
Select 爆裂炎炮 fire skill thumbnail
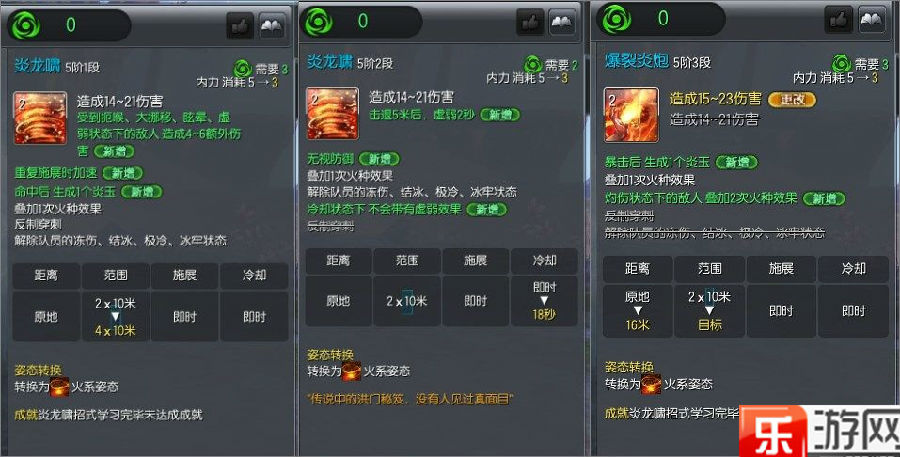(x=631, y=114)
